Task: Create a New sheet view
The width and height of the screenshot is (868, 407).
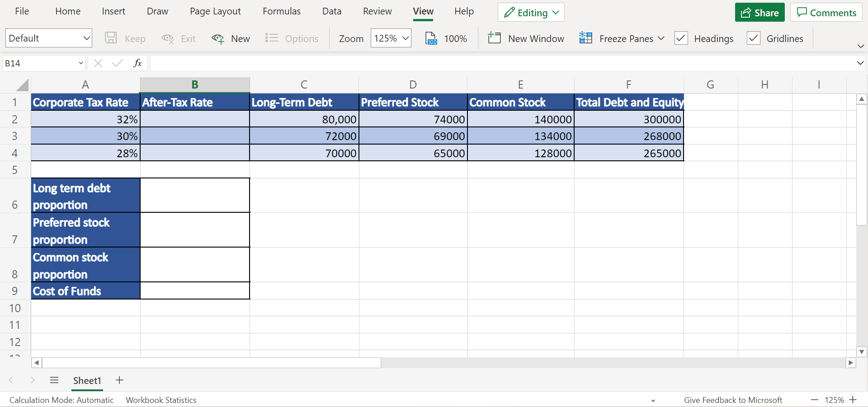Action: [231, 38]
